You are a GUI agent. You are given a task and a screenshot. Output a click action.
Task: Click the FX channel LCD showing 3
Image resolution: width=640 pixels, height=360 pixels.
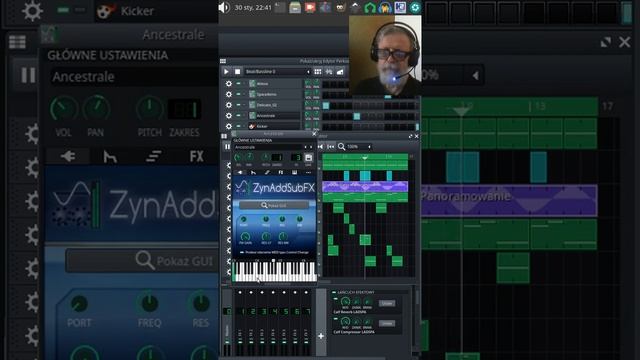click(296, 158)
